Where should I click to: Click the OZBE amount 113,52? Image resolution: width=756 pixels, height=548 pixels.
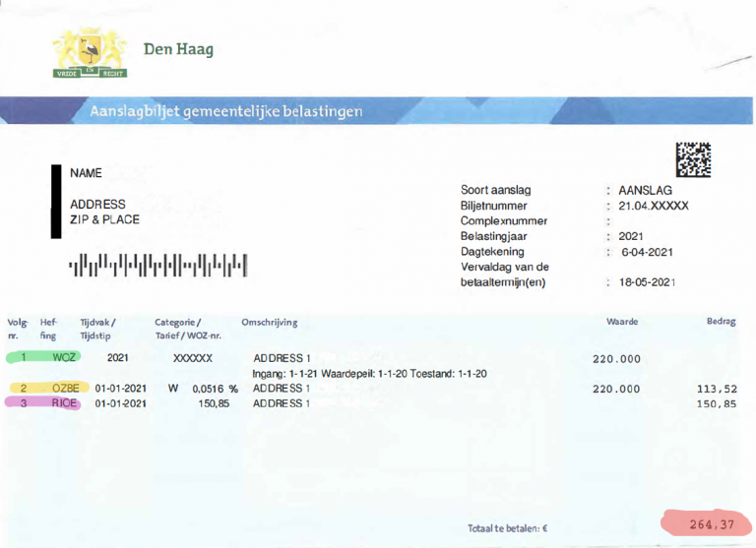[717, 389]
